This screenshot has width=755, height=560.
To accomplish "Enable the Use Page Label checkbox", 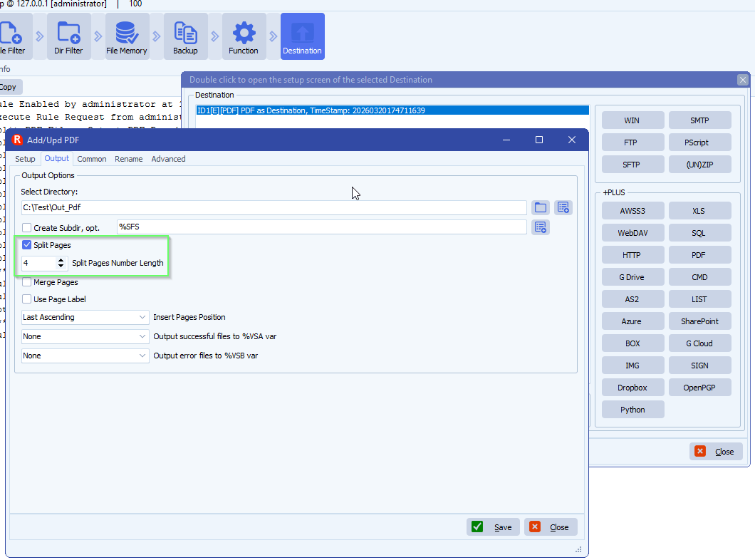I will tap(27, 299).
